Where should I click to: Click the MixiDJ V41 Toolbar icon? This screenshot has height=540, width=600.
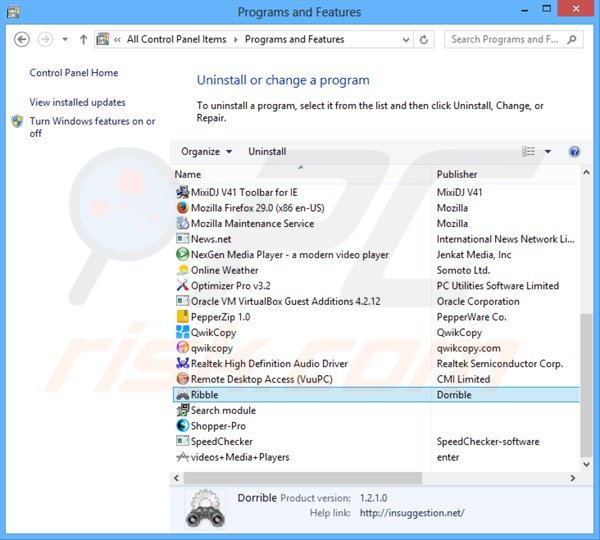(183, 192)
